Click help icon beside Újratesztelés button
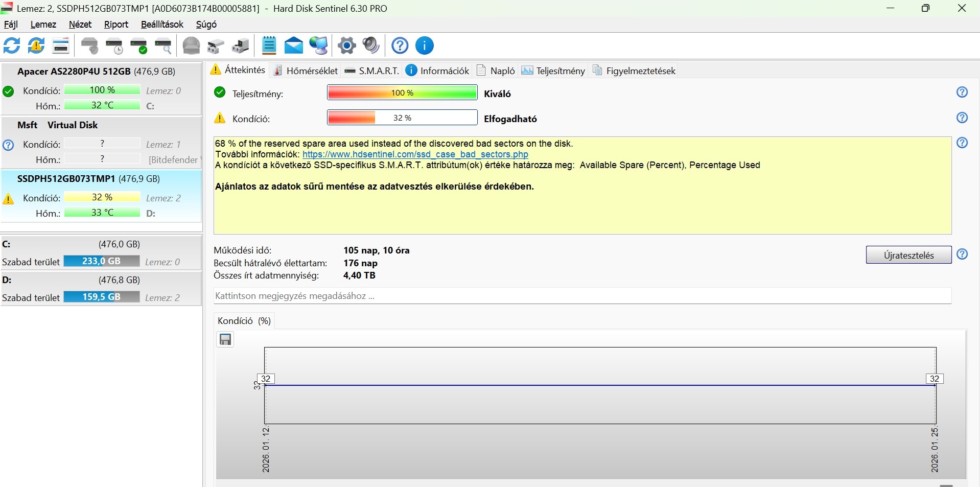 pos(962,254)
